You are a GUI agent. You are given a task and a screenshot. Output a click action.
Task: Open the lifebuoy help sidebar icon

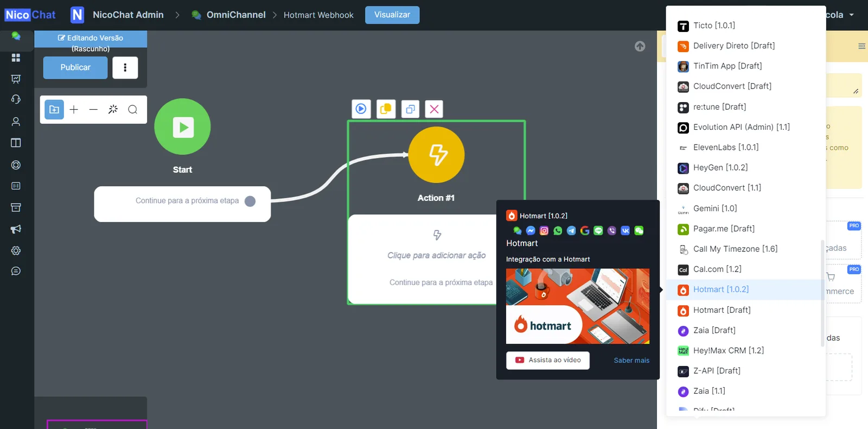click(16, 165)
